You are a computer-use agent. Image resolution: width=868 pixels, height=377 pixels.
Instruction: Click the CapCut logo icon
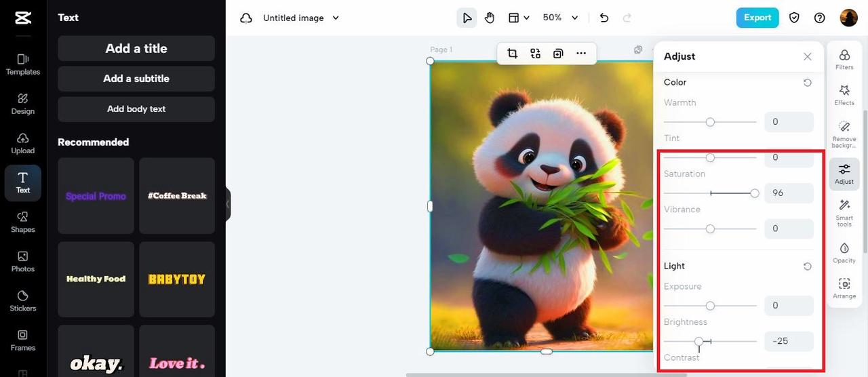tap(23, 18)
